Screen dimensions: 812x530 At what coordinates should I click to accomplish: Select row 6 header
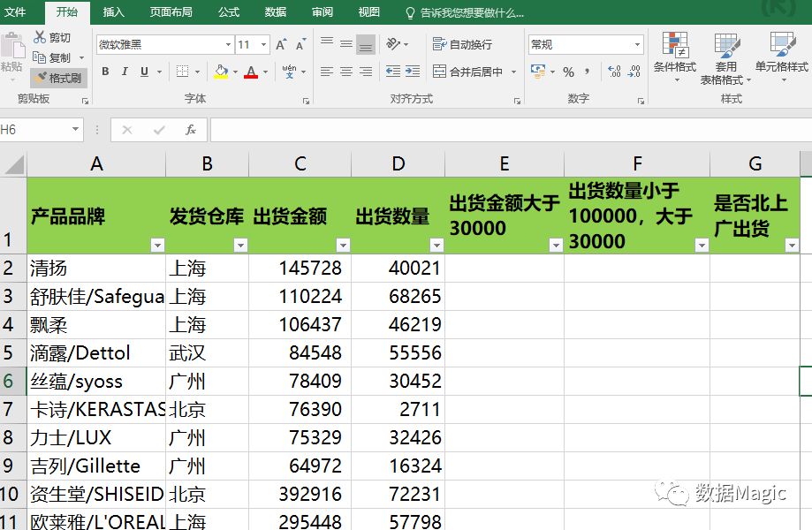13,382
